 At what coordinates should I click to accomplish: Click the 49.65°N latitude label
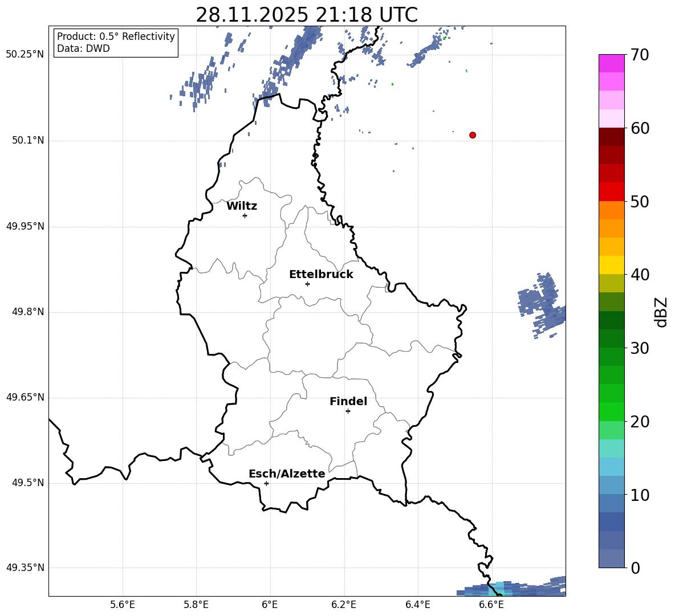(x=25, y=397)
